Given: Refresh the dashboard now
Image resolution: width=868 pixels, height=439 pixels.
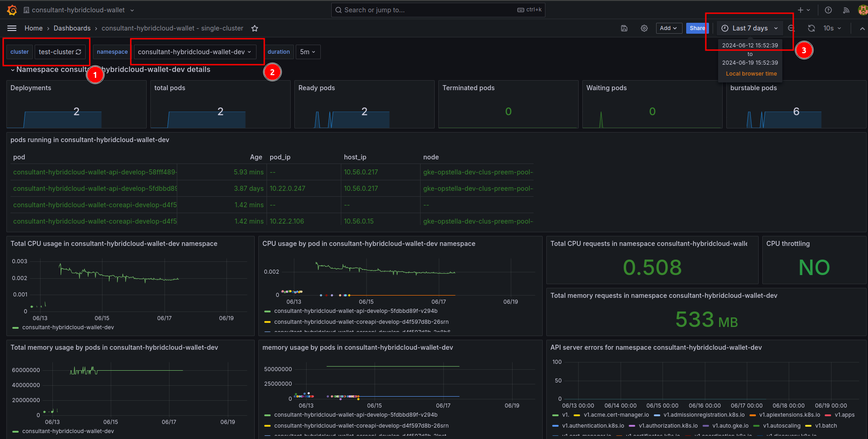Looking at the screenshot, I should [x=812, y=28].
